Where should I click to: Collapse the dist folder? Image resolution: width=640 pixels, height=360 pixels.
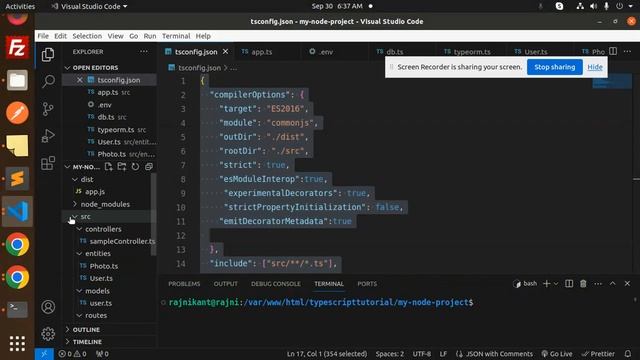[x=75, y=179]
